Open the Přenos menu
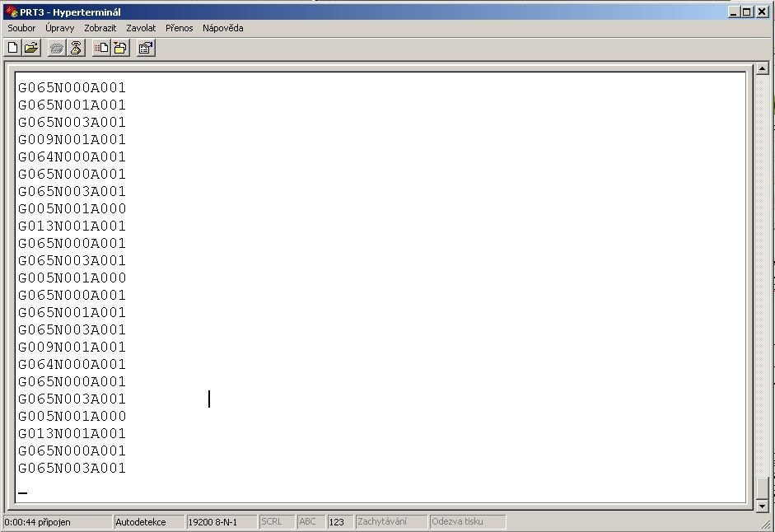Image resolution: width=775 pixels, height=532 pixels. coord(179,28)
